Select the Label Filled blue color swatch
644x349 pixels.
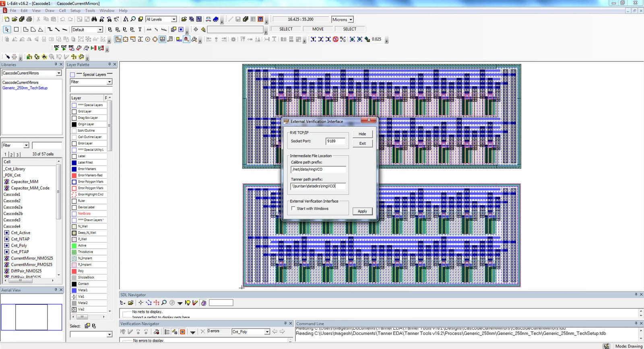click(x=74, y=163)
